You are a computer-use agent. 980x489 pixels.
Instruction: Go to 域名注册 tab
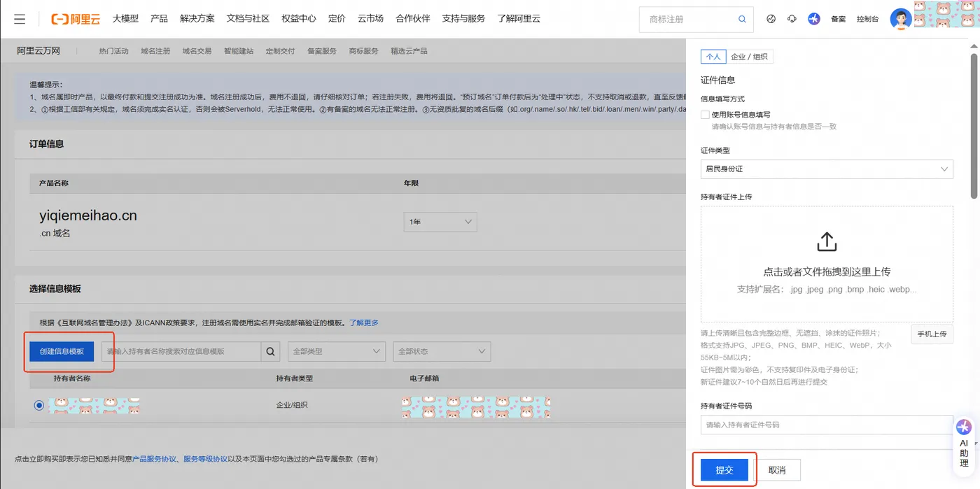(x=155, y=51)
